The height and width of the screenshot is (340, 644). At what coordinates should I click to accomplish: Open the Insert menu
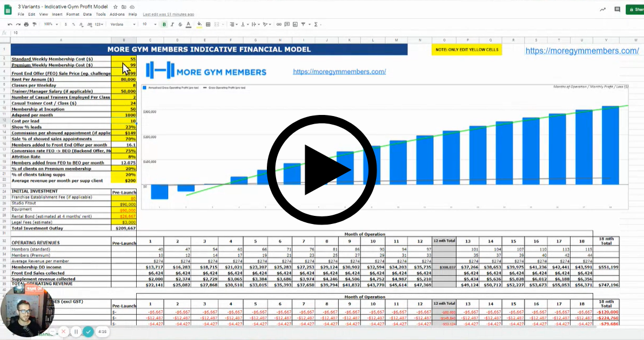[x=57, y=15]
